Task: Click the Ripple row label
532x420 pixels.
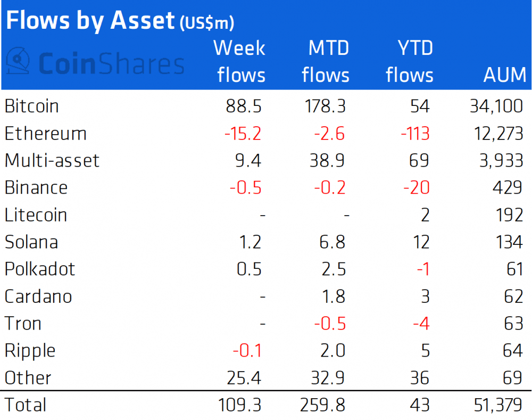Action: coord(30,350)
